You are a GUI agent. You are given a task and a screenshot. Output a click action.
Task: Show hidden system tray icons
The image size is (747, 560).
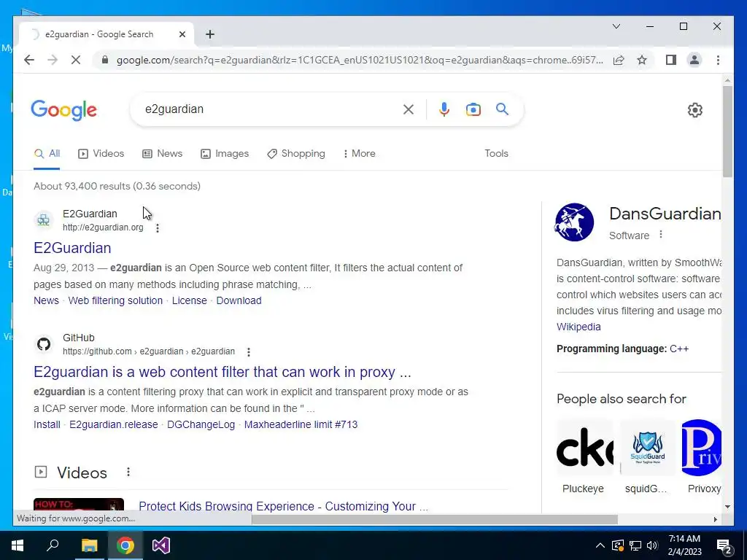[600, 545]
